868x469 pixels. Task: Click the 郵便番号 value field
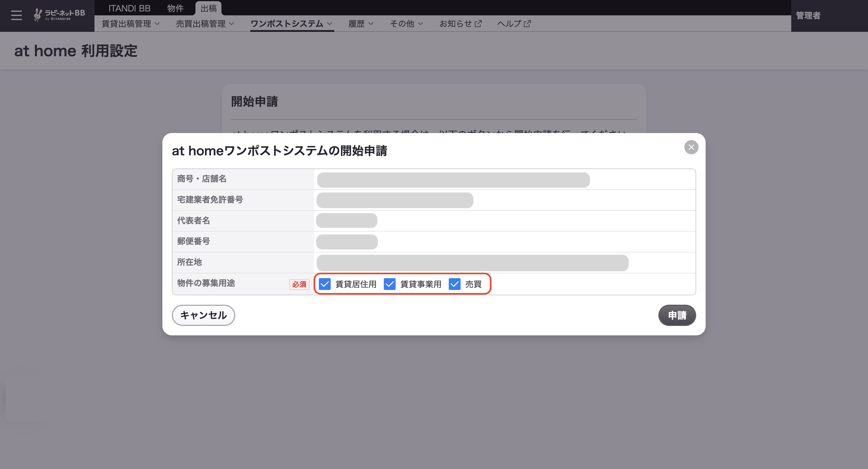pyautogui.click(x=347, y=242)
